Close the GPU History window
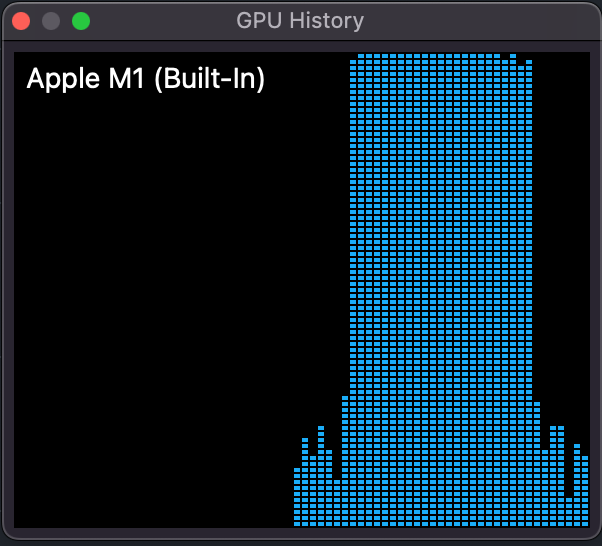 pyautogui.click(x=21, y=21)
